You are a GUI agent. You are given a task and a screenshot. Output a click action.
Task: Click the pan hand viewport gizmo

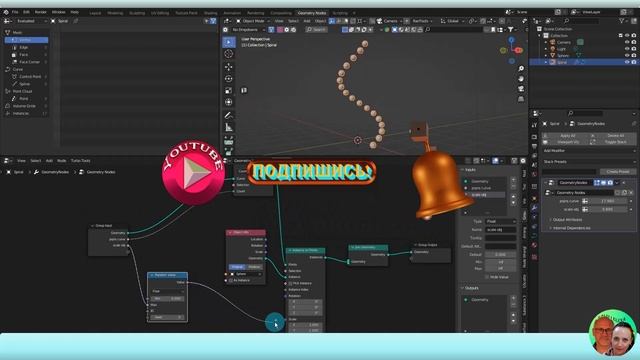pos(521,78)
